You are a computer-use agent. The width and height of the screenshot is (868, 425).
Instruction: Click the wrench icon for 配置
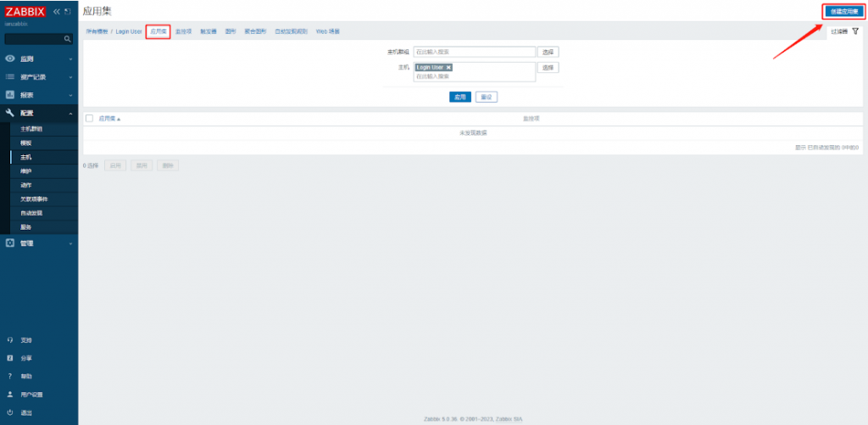pos(10,113)
